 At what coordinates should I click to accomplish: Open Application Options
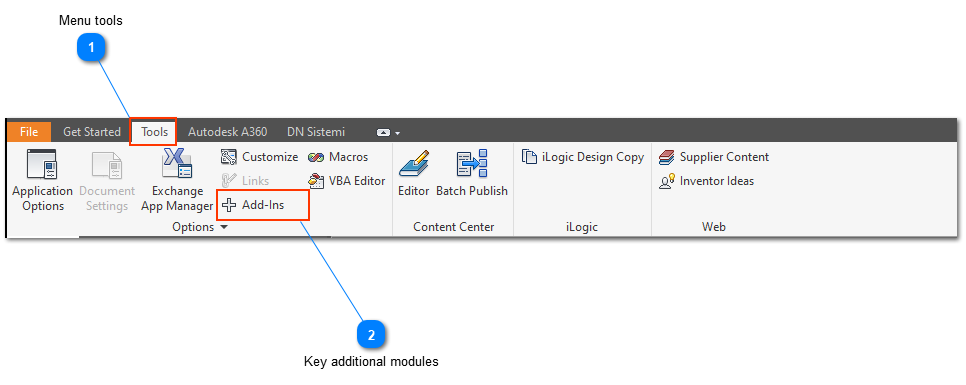coord(43,180)
